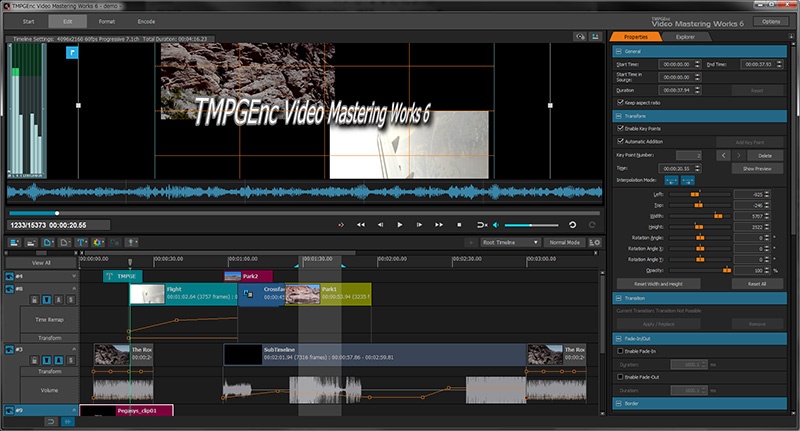
Task: Open the Start stage tab
Action: (x=29, y=21)
